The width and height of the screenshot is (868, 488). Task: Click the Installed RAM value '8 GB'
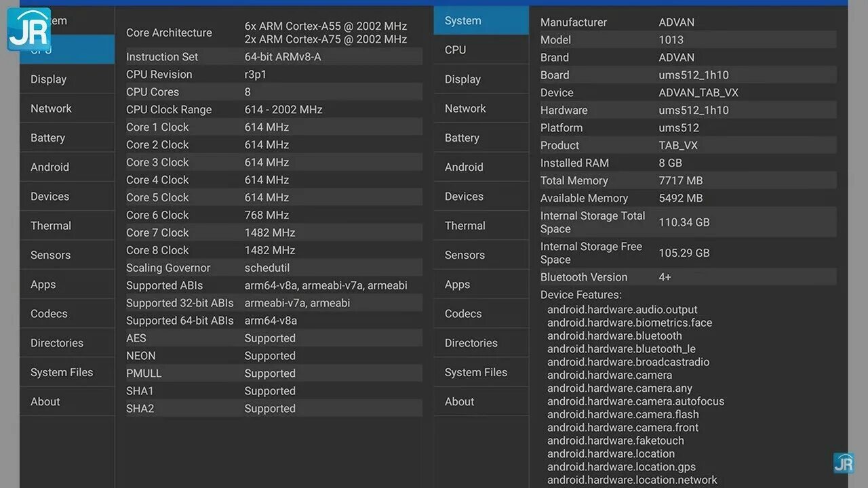[x=671, y=163]
